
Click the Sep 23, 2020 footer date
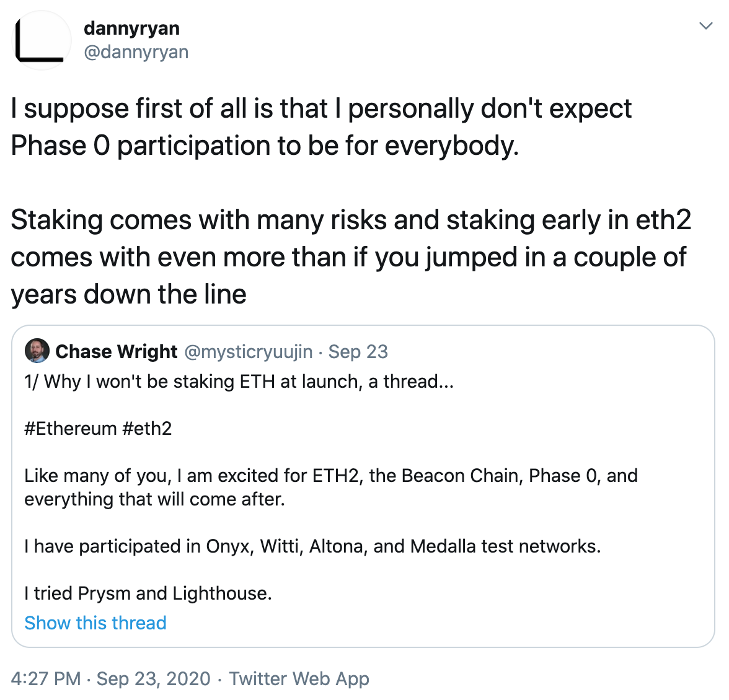[154, 678]
